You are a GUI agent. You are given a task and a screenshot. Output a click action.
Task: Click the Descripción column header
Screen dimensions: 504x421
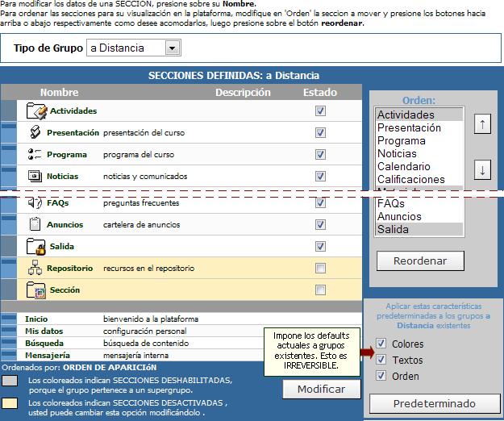(x=243, y=92)
